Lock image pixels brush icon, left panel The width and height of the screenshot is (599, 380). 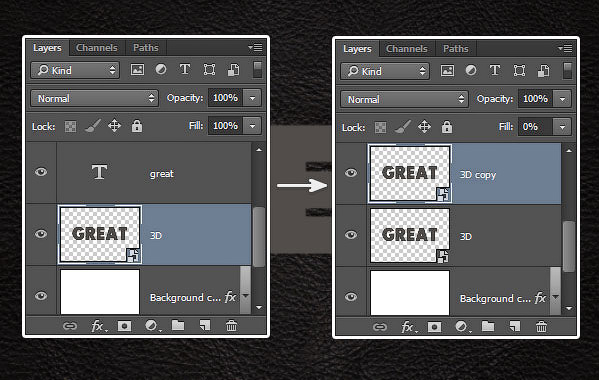[93, 126]
